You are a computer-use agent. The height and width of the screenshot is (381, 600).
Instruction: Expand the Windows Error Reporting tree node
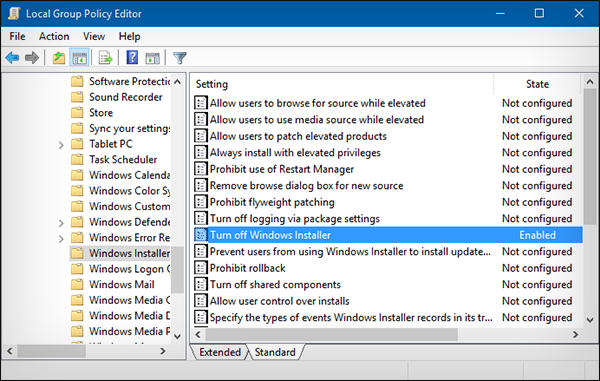coord(61,238)
